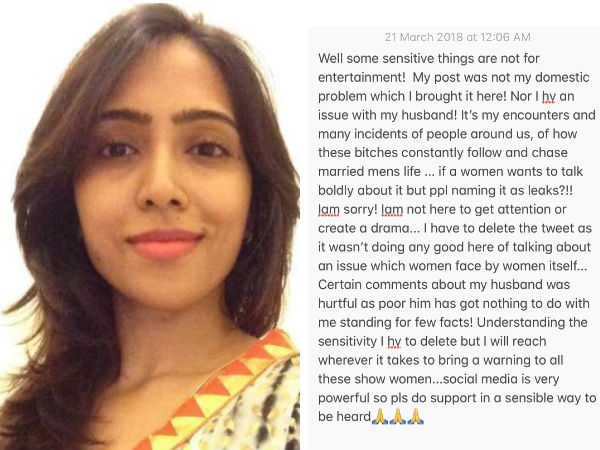Select the woman's portrait photo
Viewport: 600px width, 450px height.
pyautogui.click(x=150, y=226)
